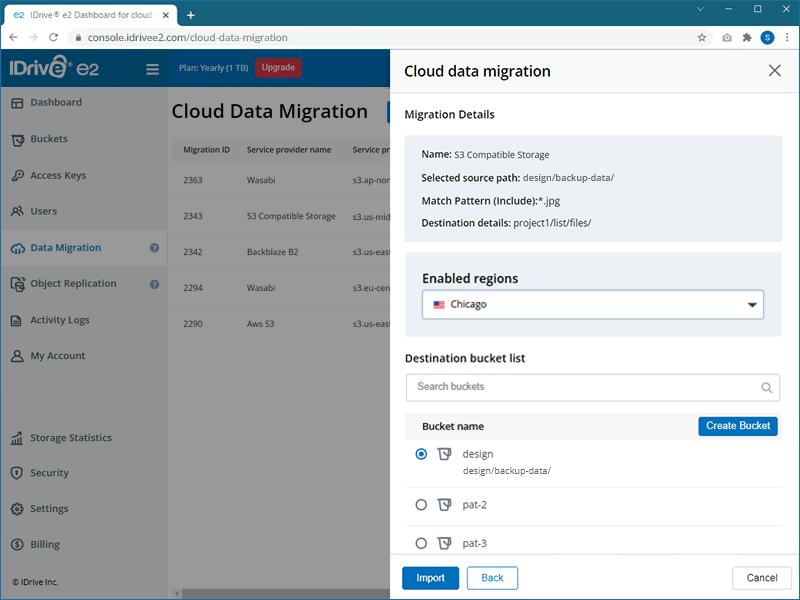Image resolution: width=800 pixels, height=600 pixels.
Task: Open Activity Logs in the sidebar
Action: tap(59, 320)
